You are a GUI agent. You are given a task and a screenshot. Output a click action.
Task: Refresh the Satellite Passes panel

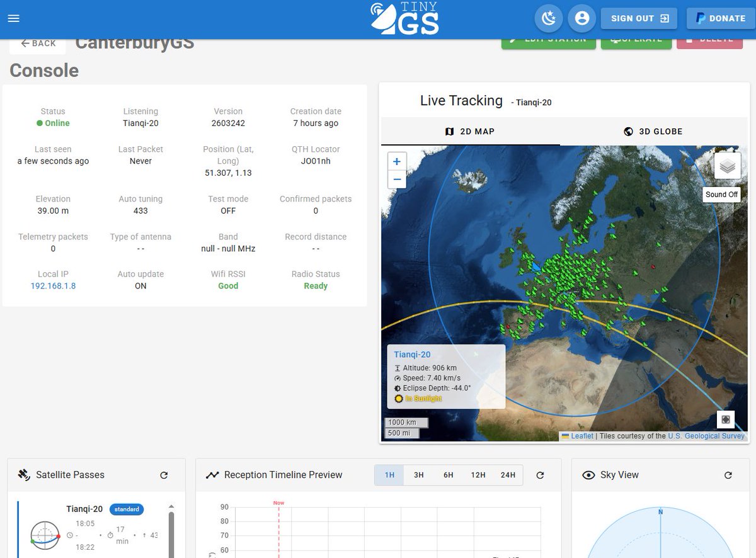(x=164, y=475)
